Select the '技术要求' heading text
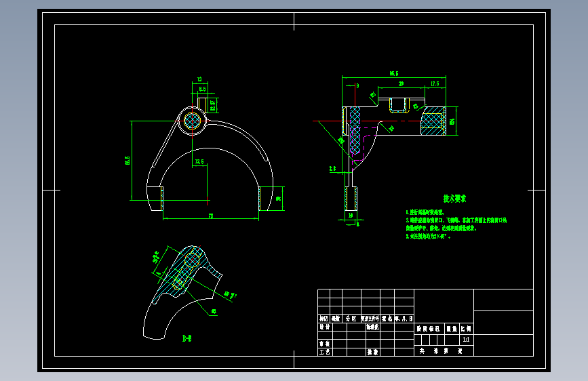 pos(454,199)
